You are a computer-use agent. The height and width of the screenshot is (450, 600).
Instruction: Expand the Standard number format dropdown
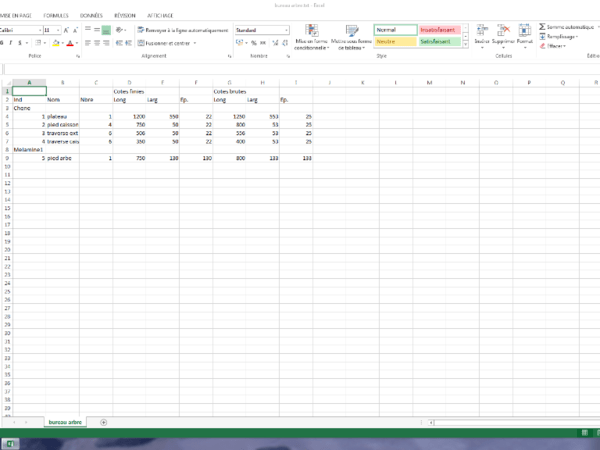(x=284, y=31)
